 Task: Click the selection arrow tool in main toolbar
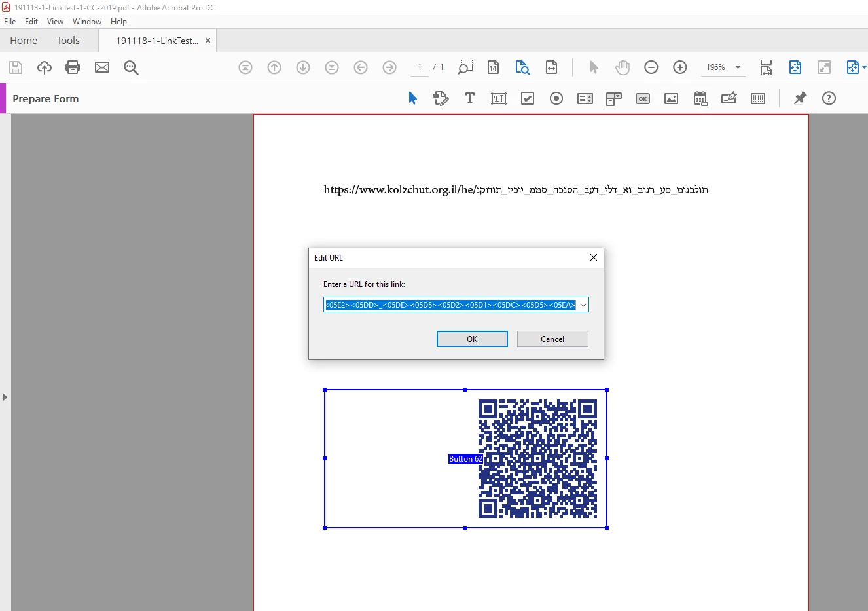594,67
